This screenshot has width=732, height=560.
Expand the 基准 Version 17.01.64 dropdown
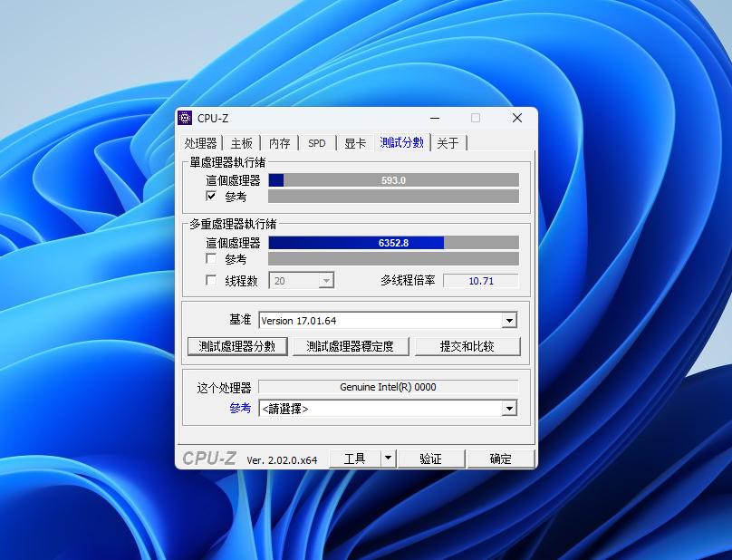(x=509, y=320)
